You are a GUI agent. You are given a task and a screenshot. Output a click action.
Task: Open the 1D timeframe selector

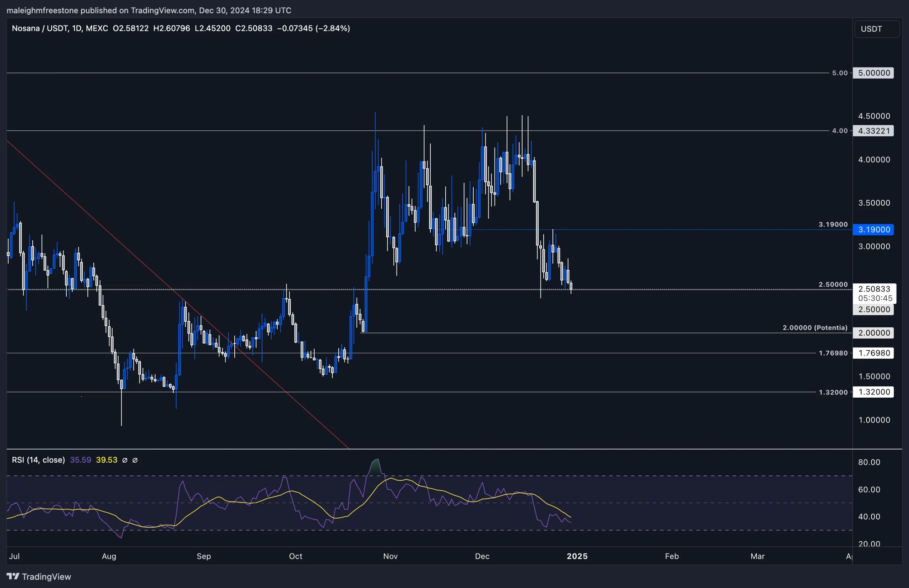point(76,28)
